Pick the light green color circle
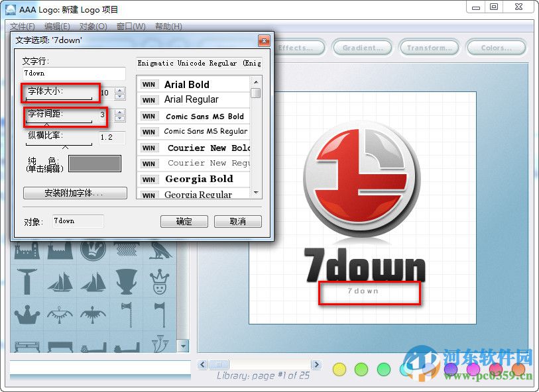Viewport: 539px width, 392px height. pyautogui.click(x=361, y=369)
